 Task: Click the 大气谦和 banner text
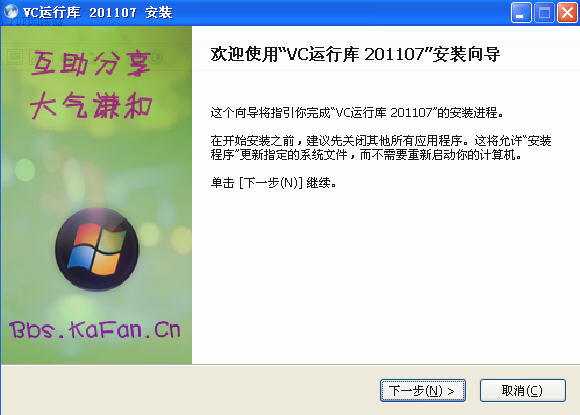coord(91,105)
